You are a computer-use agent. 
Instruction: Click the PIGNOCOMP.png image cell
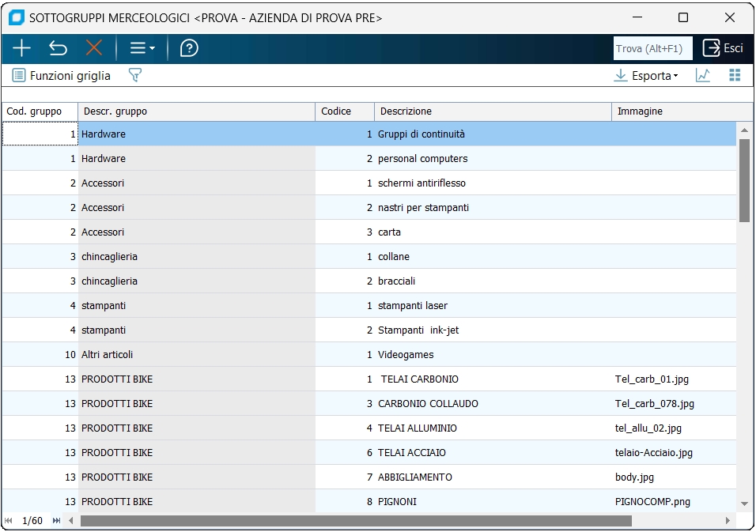pyautogui.click(x=674, y=502)
